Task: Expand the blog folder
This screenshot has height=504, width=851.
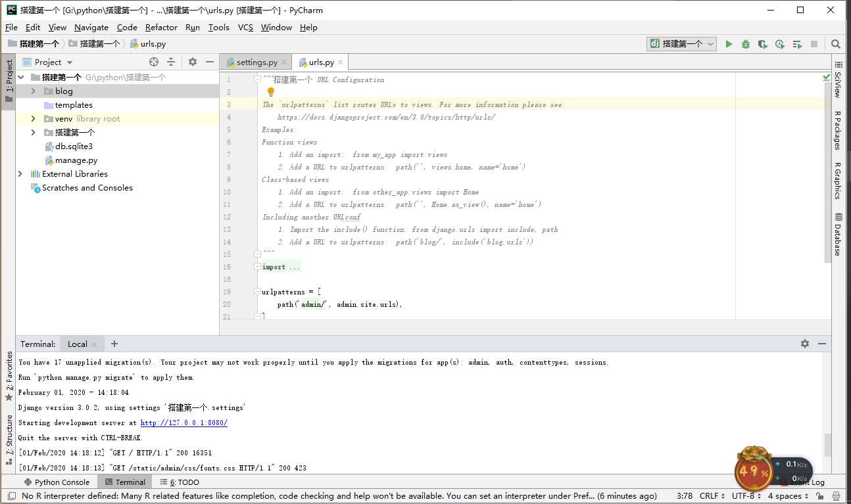Action: 34,91
